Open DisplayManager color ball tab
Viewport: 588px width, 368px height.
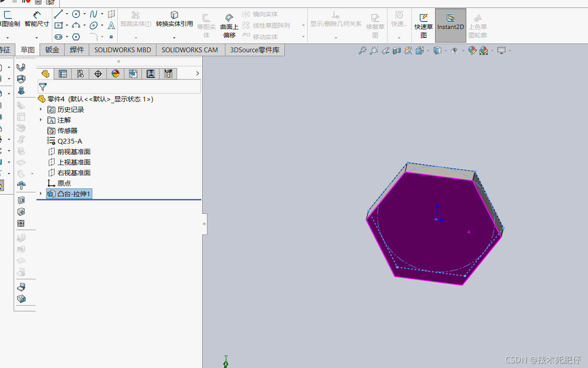[x=116, y=74]
